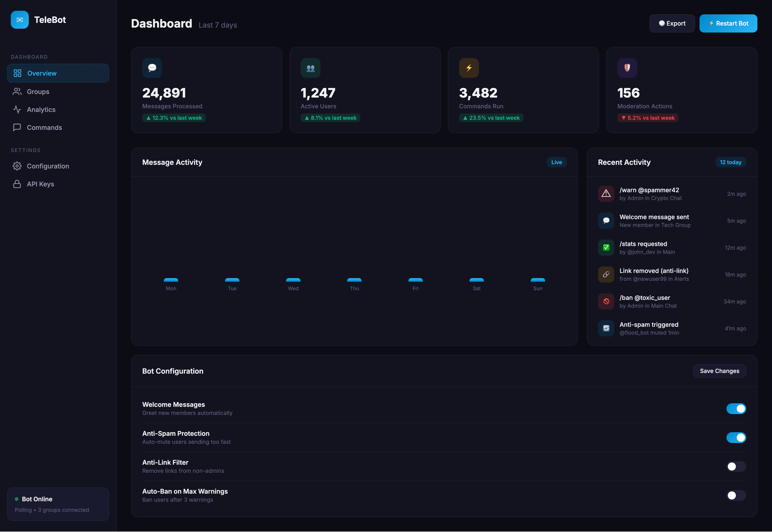
Task: Open Configuration using the gear icon
Action: 17,166
